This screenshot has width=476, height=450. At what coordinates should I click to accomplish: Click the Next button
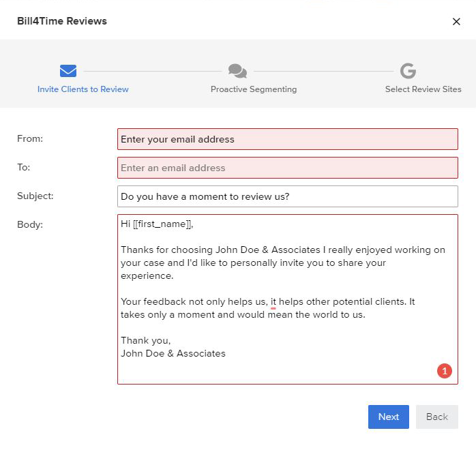click(x=388, y=417)
